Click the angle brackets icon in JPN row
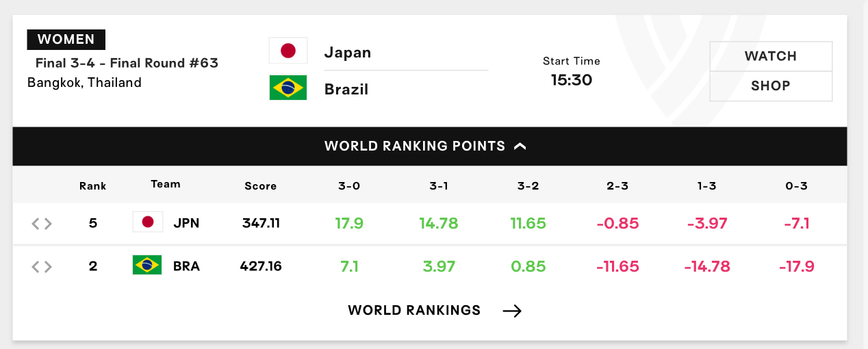The width and height of the screenshot is (868, 349). (42, 224)
